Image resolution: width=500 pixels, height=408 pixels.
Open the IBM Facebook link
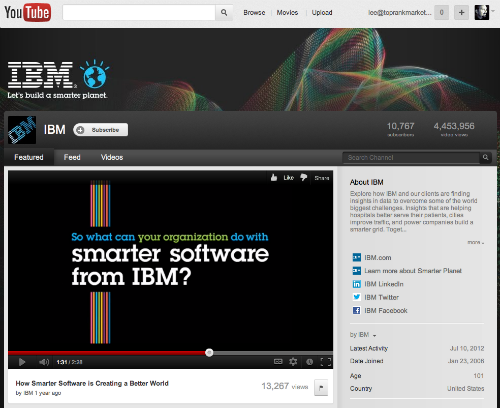tap(386, 310)
